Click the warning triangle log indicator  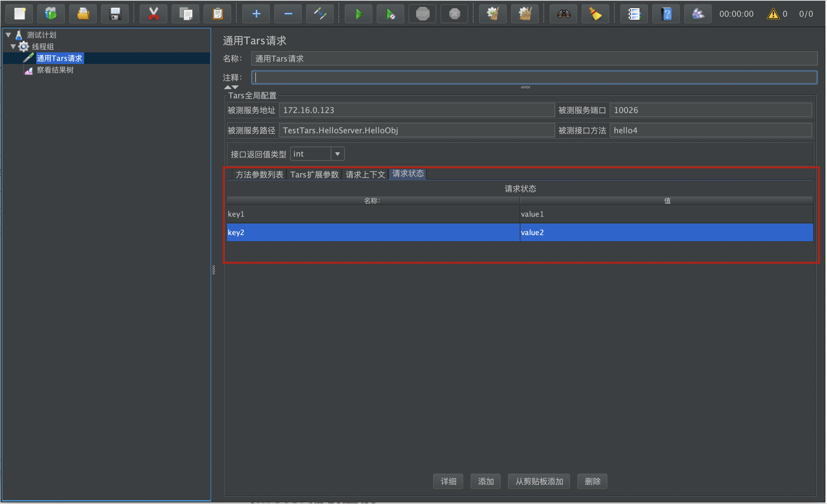pyautogui.click(x=772, y=14)
